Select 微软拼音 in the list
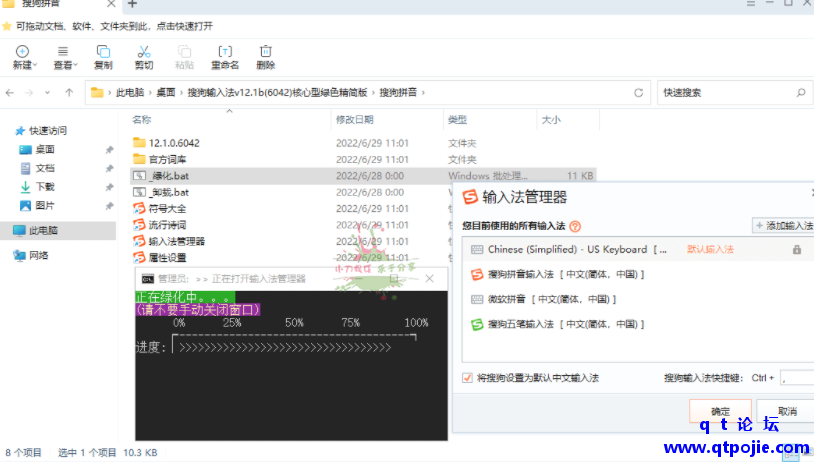This screenshot has height=462, width=814. 543,300
